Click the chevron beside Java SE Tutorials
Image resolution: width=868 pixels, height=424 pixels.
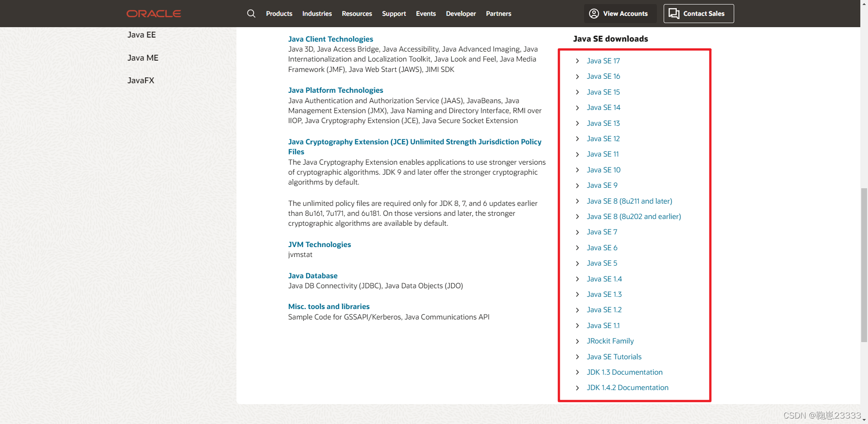tap(577, 357)
